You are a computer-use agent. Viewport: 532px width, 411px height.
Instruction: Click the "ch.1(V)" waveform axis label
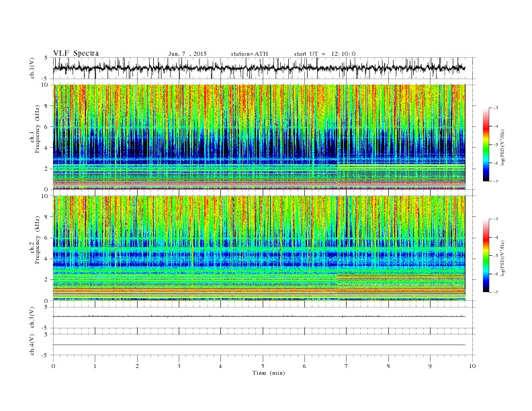click(32, 68)
